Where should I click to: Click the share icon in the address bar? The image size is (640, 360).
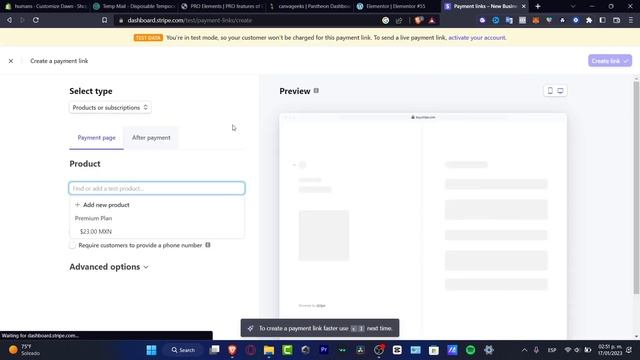[x=399, y=20]
